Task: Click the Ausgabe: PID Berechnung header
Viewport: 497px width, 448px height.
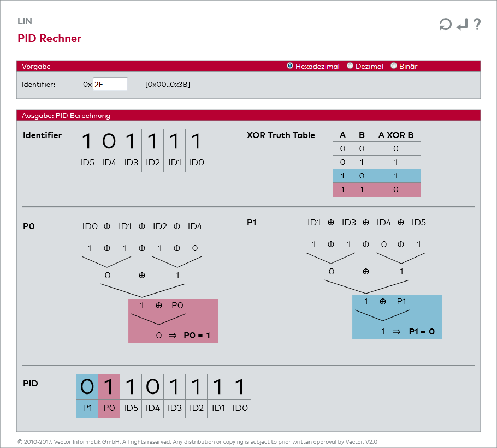Action: pyautogui.click(x=66, y=115)
